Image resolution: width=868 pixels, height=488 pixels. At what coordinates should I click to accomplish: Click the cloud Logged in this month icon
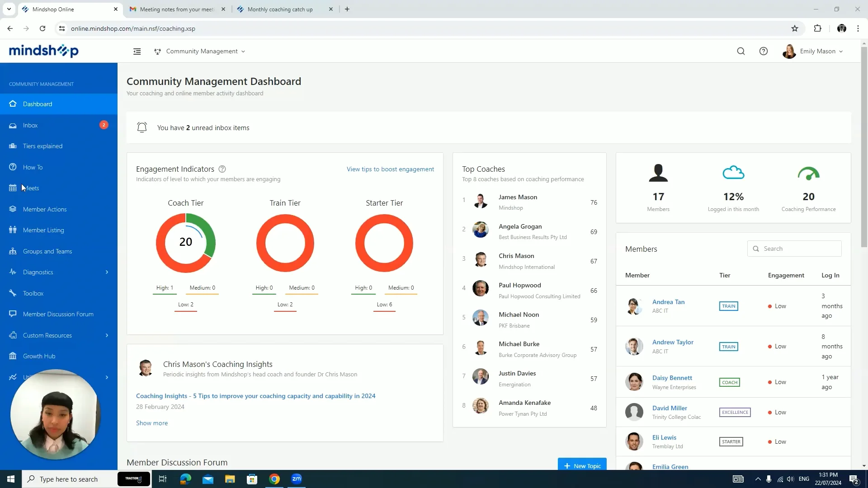click(733, 173)
